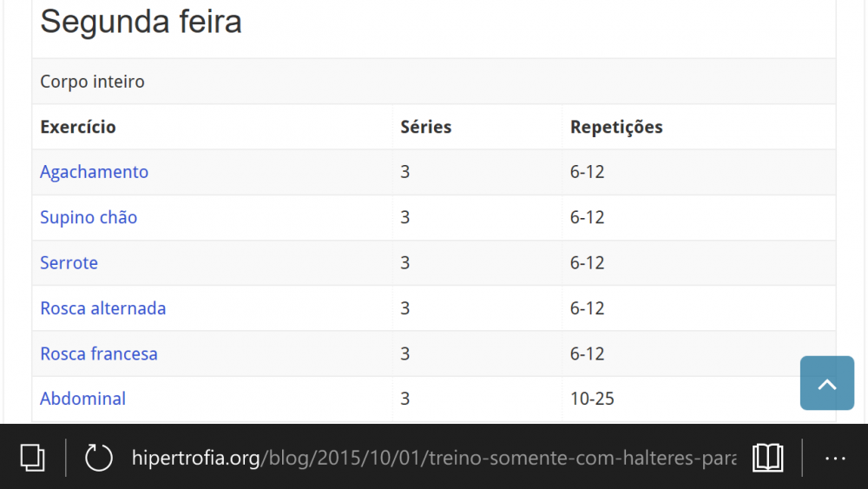Click the Corpo inteiro table caption row

(x=434, y=82)
